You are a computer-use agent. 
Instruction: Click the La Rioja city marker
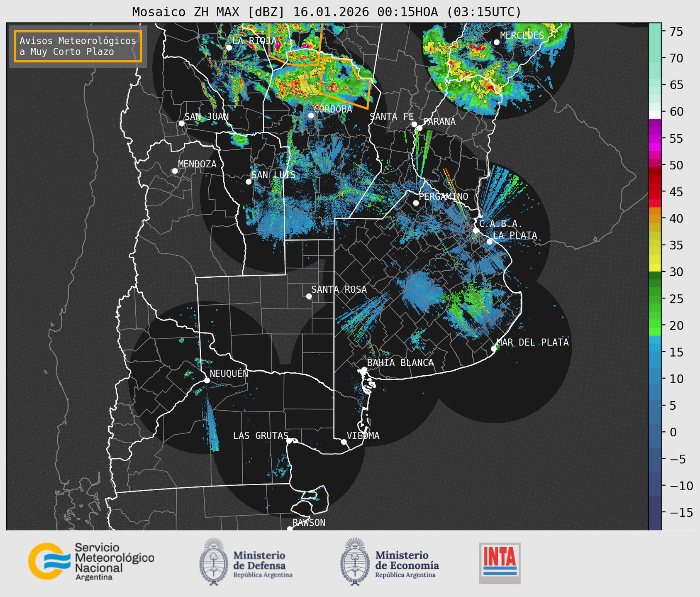(x=229, y=47)
